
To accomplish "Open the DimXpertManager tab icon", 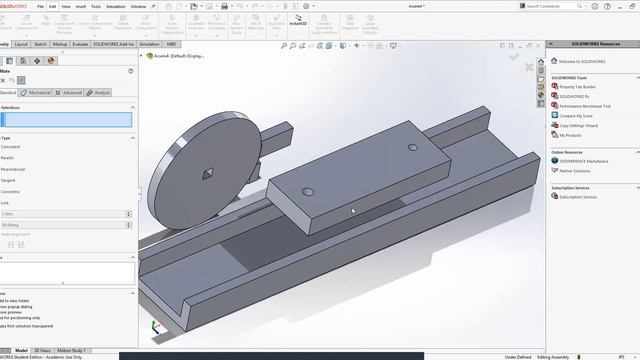I will [x=37, y=61].
